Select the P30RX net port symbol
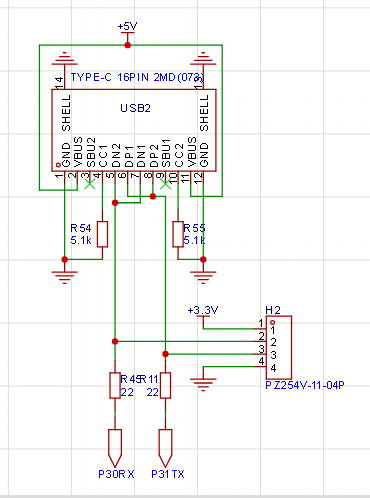 click(115, 448)
